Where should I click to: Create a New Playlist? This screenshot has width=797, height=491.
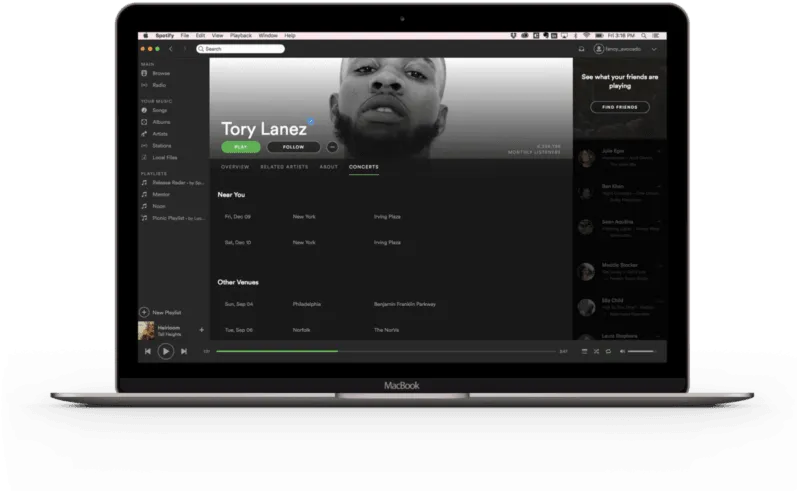coord(161,312)
